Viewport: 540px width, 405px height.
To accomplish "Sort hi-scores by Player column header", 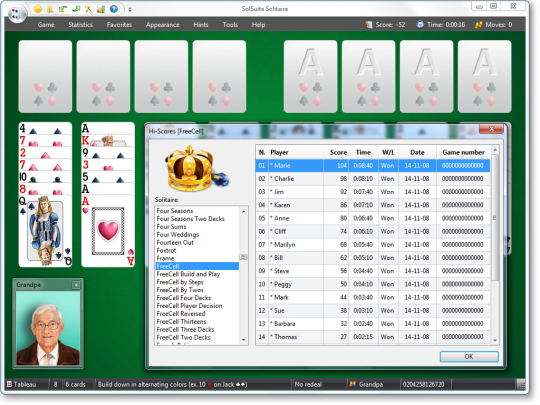I will pyautogui.click(x=296, y=152).
